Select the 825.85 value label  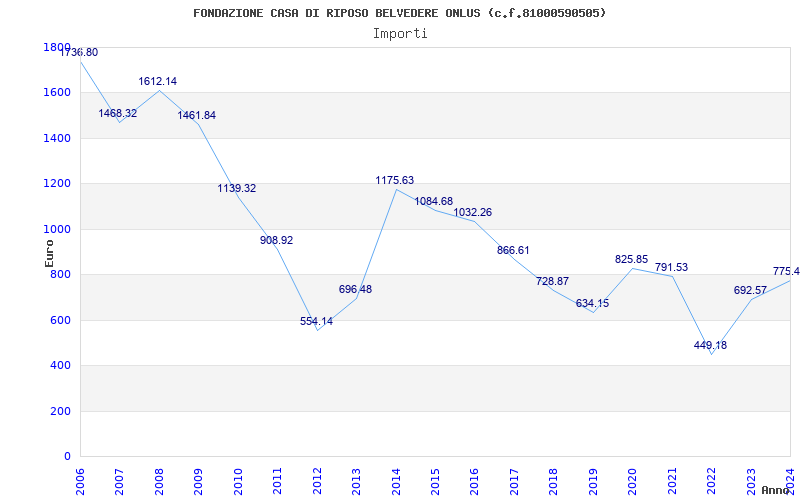click(x=632, y=259)
